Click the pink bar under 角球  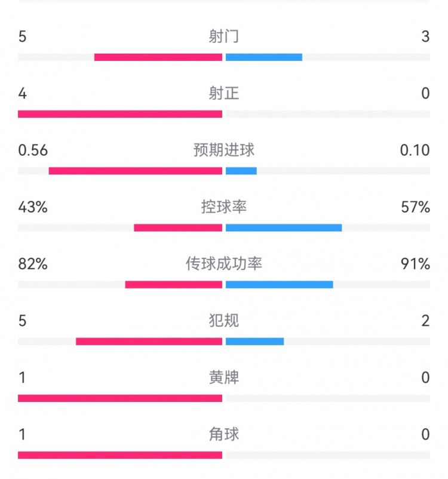tap(120, 455)
